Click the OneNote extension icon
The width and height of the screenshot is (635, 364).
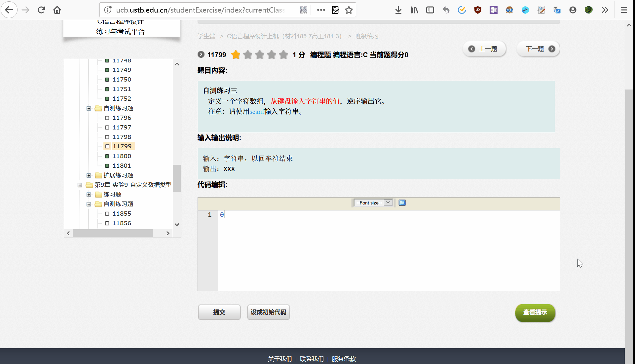coord(493,10)
